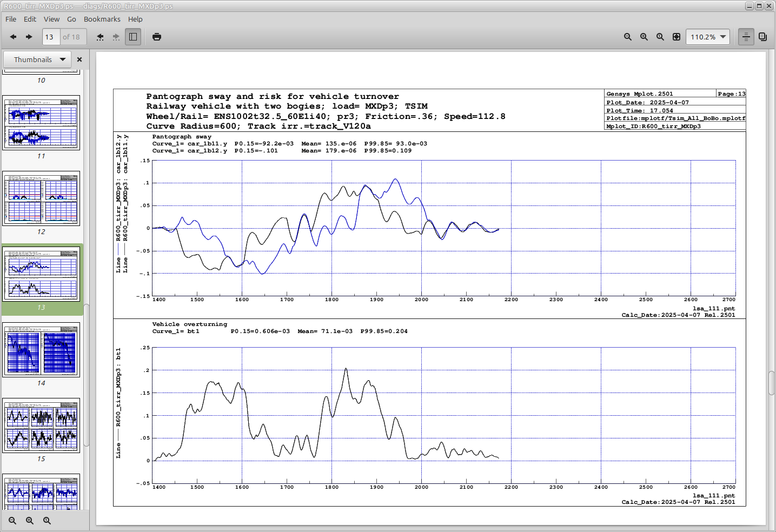The width and height of the screenshot is (776, 532).
Task: Click the 'Railway vehicle with two bogies' title line
Action: click(x=287, y=106)
